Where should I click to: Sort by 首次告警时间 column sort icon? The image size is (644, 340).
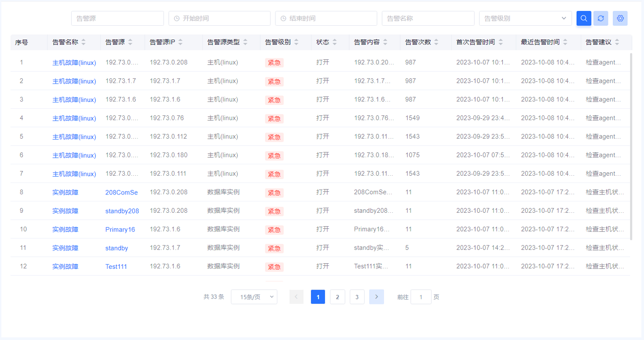pyautogui.click(x=500, y=42)
